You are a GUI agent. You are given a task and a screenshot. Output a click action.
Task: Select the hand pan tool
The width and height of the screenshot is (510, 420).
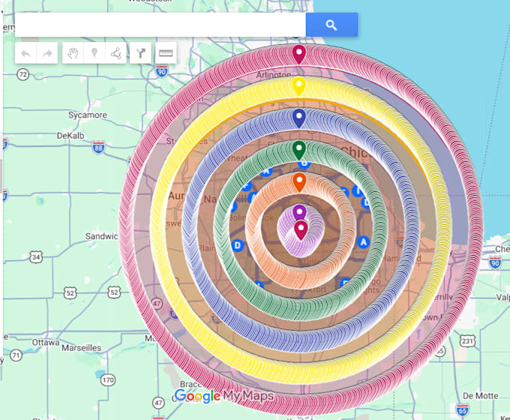73,53
